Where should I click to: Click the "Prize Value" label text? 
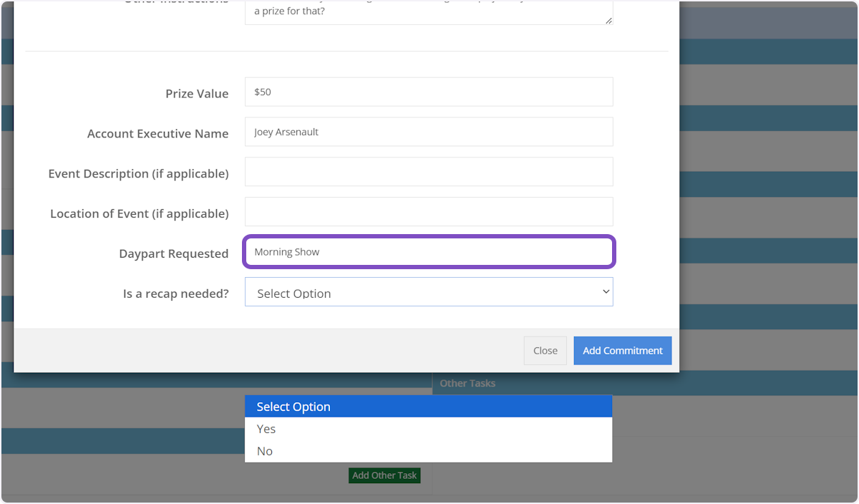pyautogui.click(x=197, y=94)
